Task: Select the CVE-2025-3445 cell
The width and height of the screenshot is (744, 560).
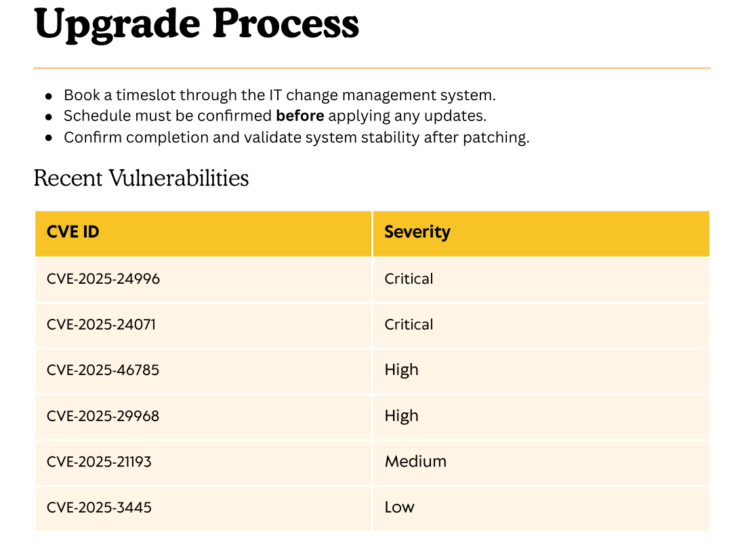Action: pyautogui.click(x=100, y=507)
